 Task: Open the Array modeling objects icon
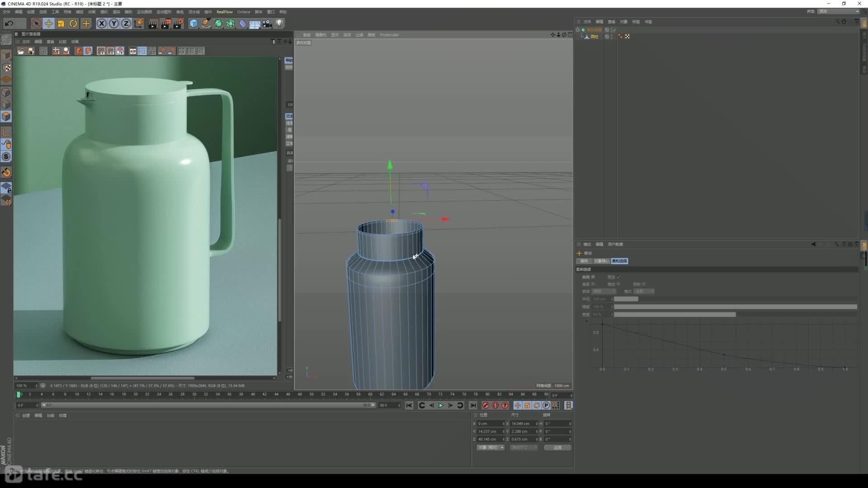pos(231,23)
